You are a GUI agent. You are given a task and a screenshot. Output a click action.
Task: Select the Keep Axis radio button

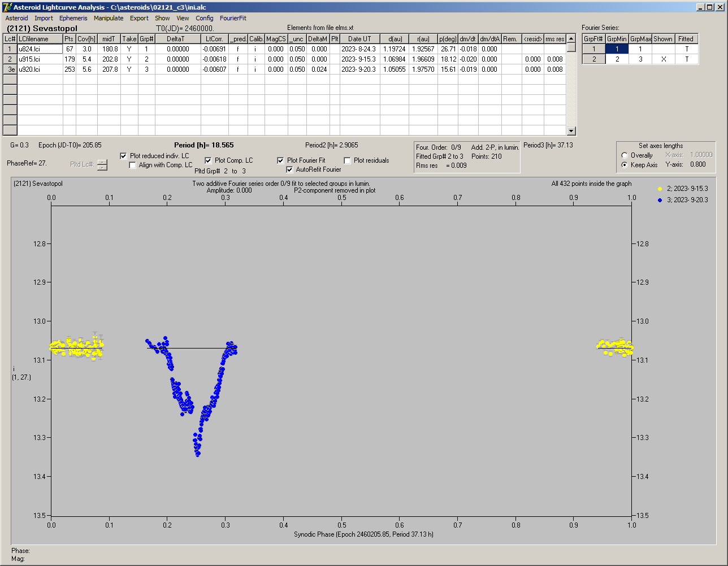624,165
